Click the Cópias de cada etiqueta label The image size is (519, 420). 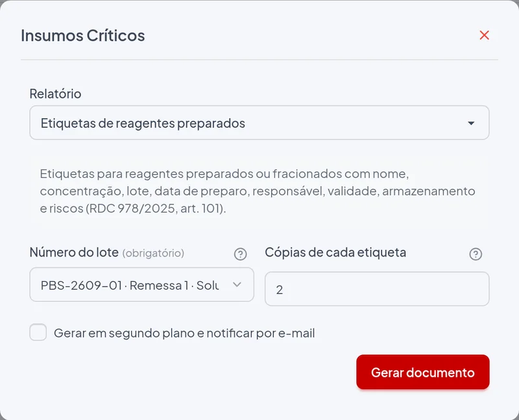(x=335, y=253)
